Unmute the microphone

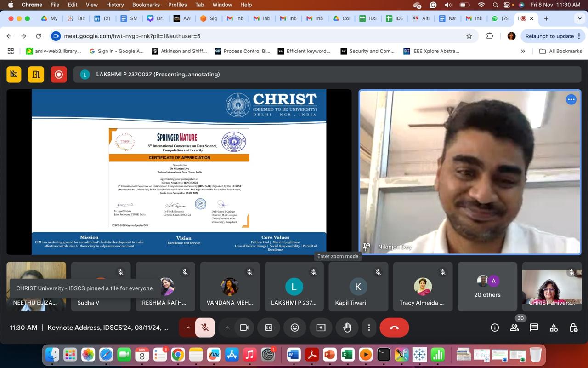click(205, 328)
